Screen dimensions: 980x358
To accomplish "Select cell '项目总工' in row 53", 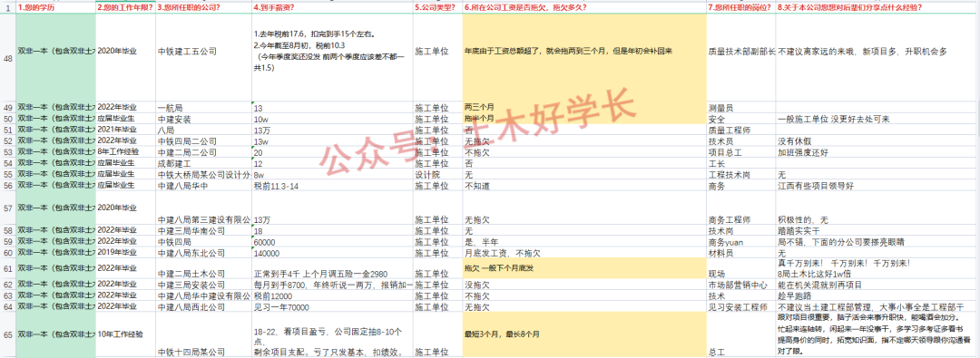I will pos(741,152).
